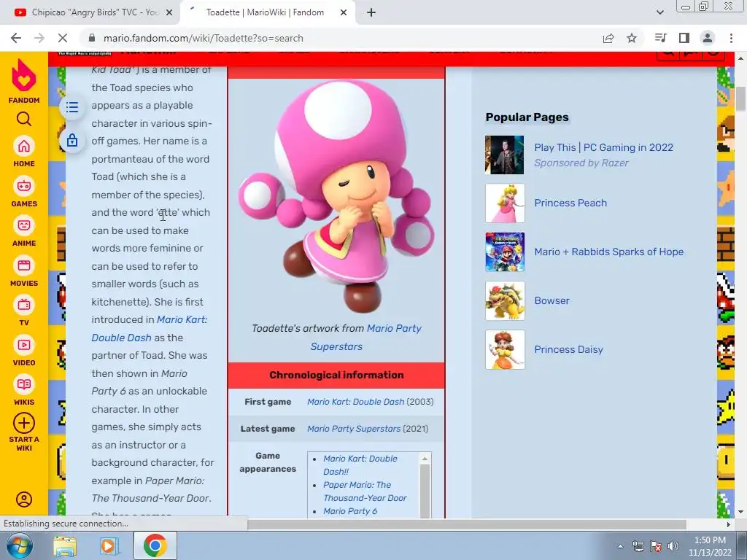Open Chrome three-dot menu
747x560 pixels.
731,38
